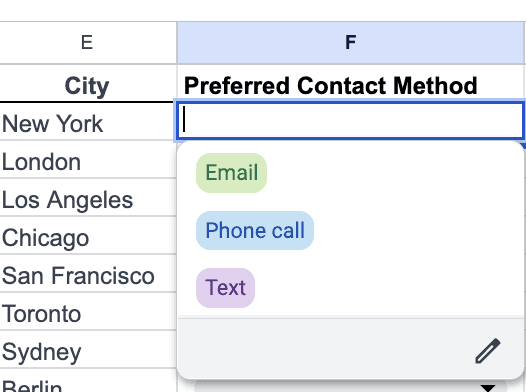This screenshot has width=526, height=392.
Task: Select the Berlin cell
Action: [x=87, y=381]
